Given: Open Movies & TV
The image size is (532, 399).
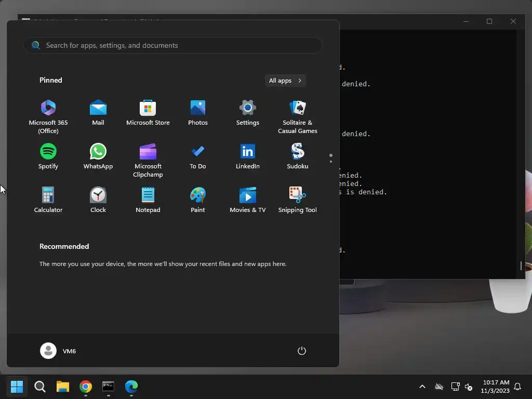Looking at the screenshot, I should coord(248,200).
